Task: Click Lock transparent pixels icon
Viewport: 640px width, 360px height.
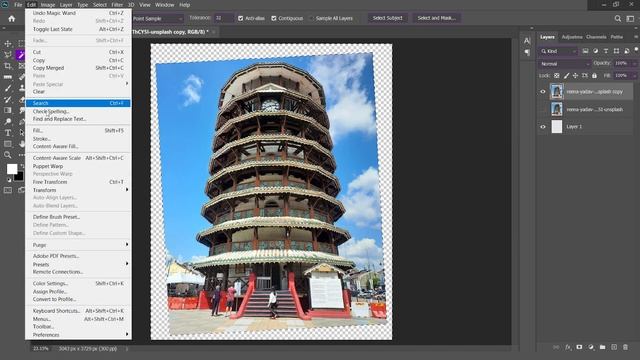Action: (557, 76)
